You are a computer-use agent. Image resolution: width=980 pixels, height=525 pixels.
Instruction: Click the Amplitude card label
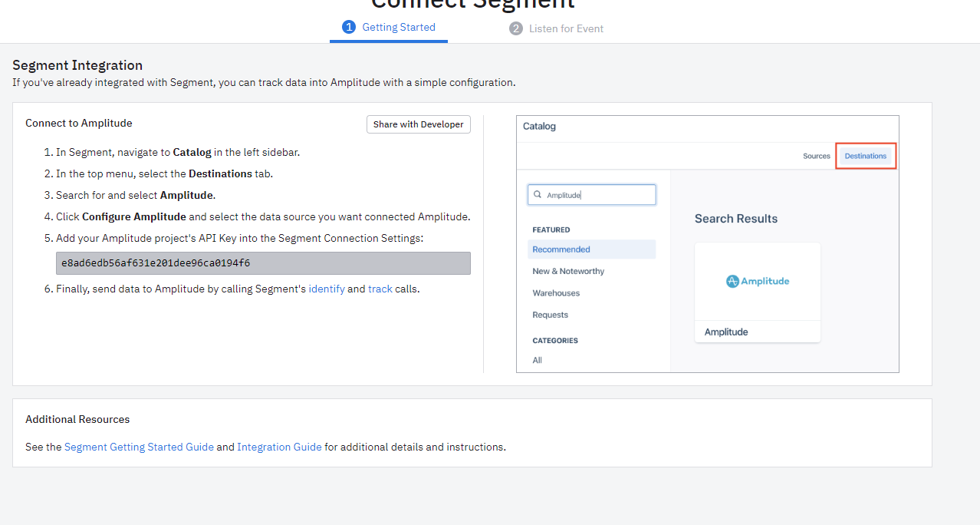(x=726, y=332)
